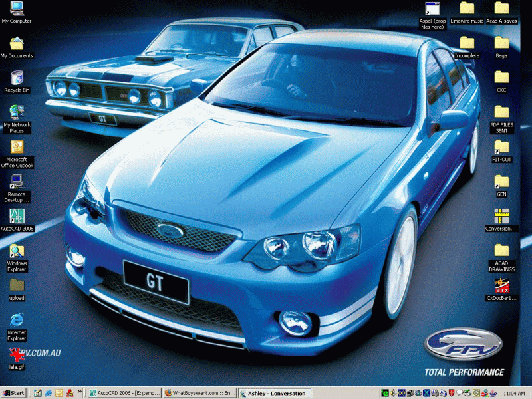532x399 pixels.
Task: Click the red AutoCAD Quick Launch icon
Action: 70,393
